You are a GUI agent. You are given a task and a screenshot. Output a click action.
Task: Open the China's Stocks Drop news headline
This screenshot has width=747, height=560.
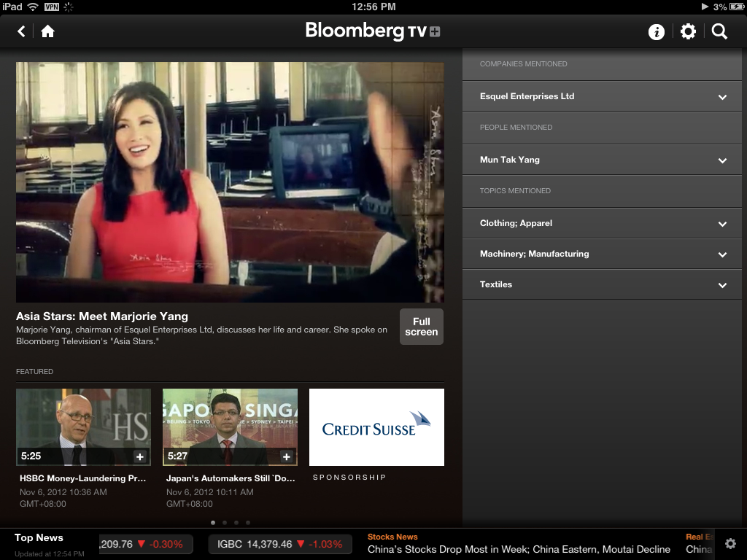tap(519, 549)
